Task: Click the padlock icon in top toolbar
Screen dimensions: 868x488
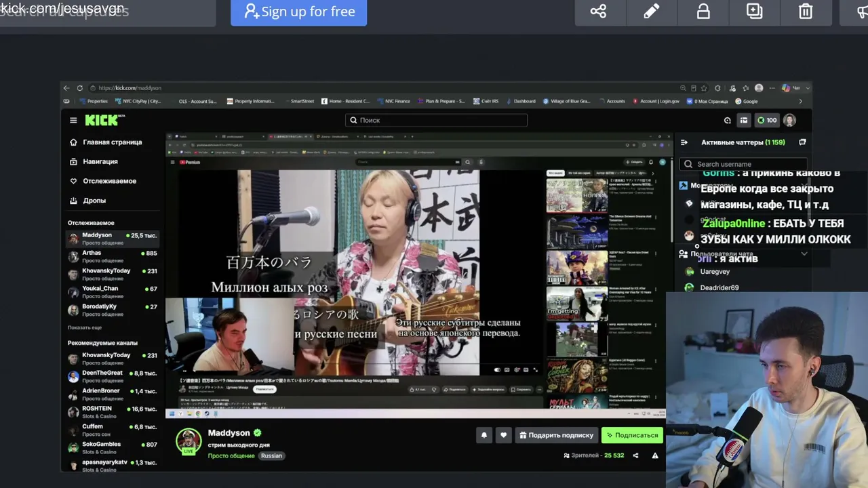Action: click(703, 12)
